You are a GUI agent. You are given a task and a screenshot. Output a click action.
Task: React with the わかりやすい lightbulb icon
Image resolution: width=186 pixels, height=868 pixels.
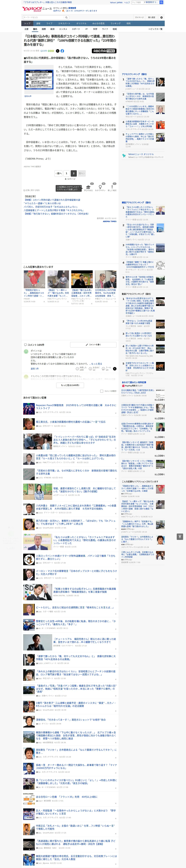coord(100,187)
